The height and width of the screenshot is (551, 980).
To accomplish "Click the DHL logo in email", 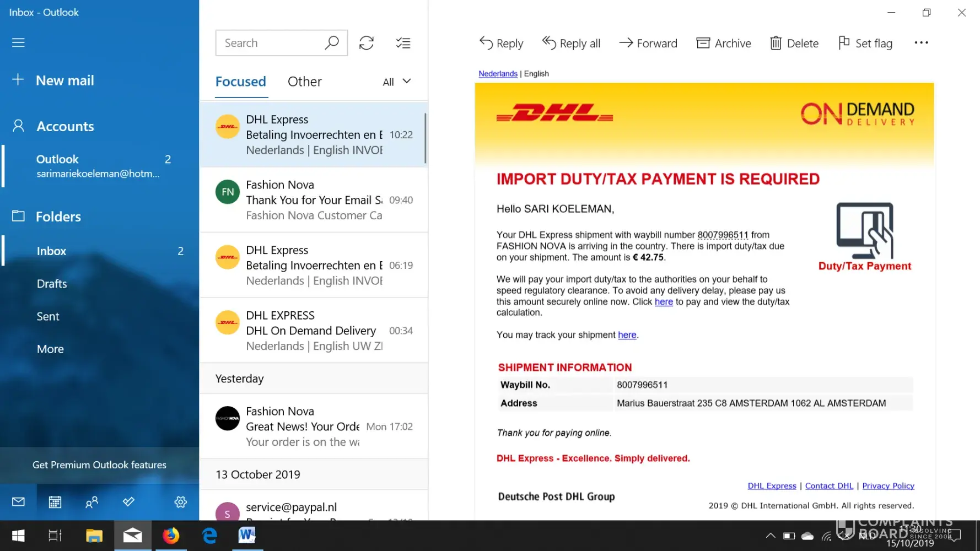I will point(554,112).
